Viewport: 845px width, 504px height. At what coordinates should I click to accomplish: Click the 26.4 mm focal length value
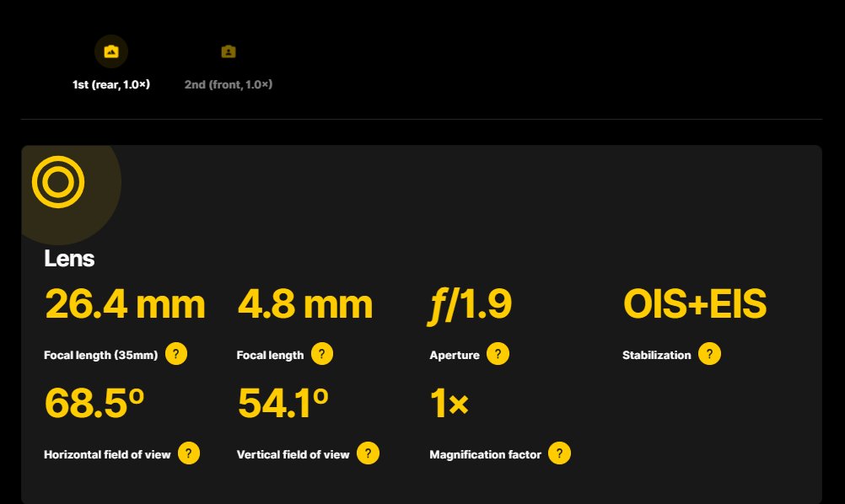coord(125,304)
